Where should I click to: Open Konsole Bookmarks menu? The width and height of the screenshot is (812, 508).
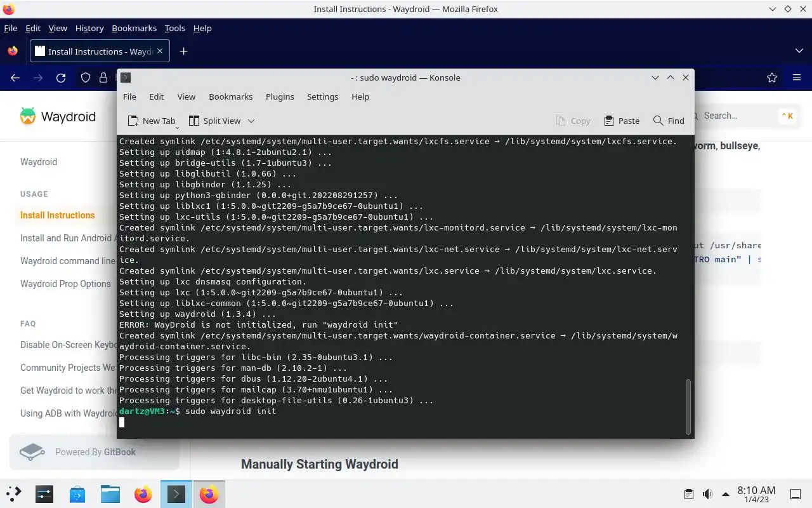[231, 97]
